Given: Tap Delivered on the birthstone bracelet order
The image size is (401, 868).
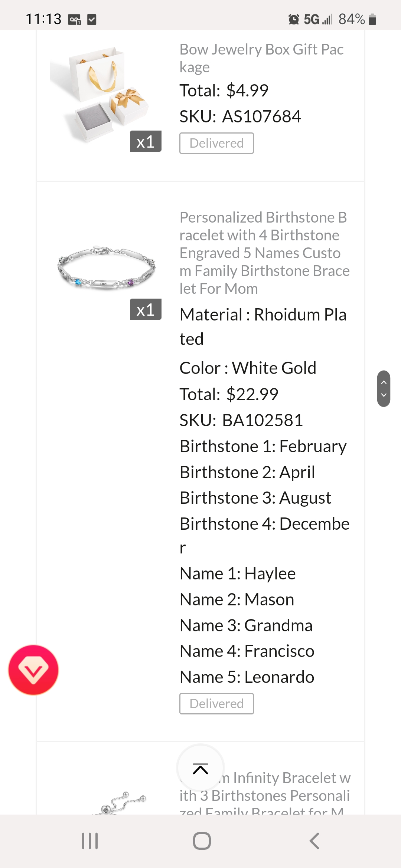Looking at the screenshot, I should (216, 703).
